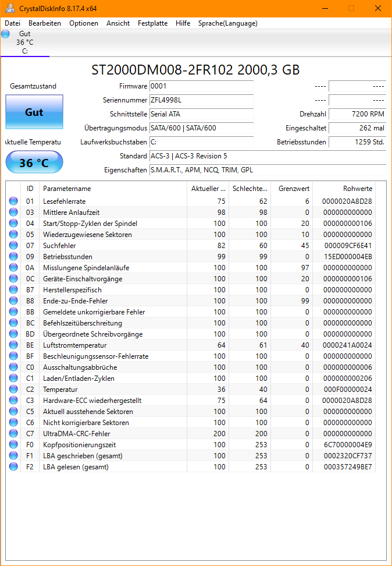Click the status orb for Wiederzugewiesene Sektoren row
Screen dimensions: 392x566
(13, 235)
